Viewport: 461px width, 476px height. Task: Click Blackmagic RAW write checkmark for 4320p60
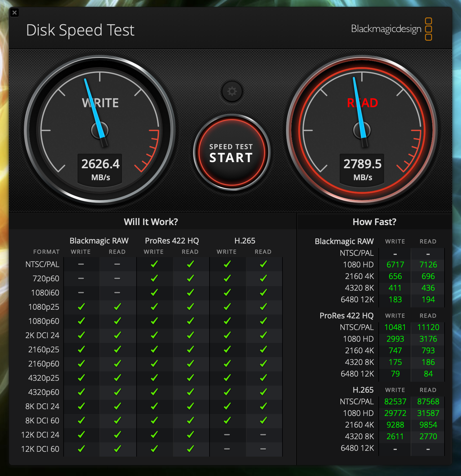coord(81,392)
